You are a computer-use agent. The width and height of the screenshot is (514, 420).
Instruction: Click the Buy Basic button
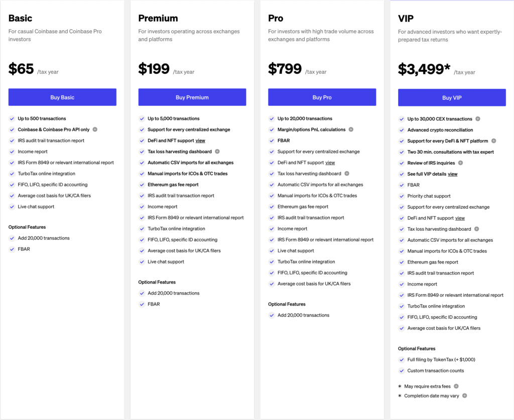62,97
